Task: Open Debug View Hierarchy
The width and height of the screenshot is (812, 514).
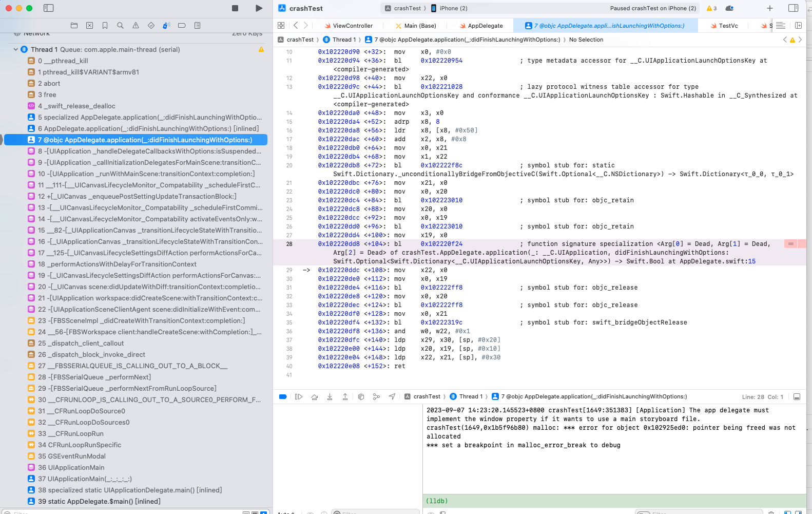Action: pyautogui.click(x=361, y=396)
